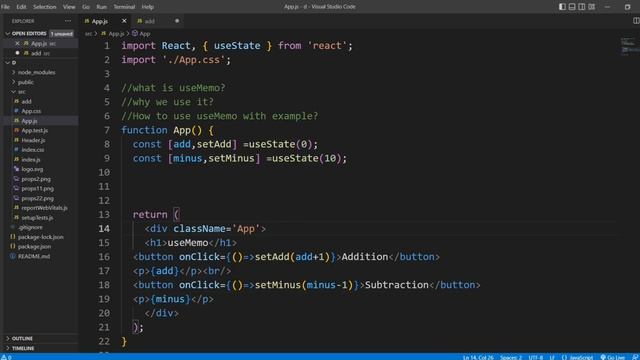Open Explorer more actions ellipsis
This screenshot has height=360, width=640.
click(68, 21)
